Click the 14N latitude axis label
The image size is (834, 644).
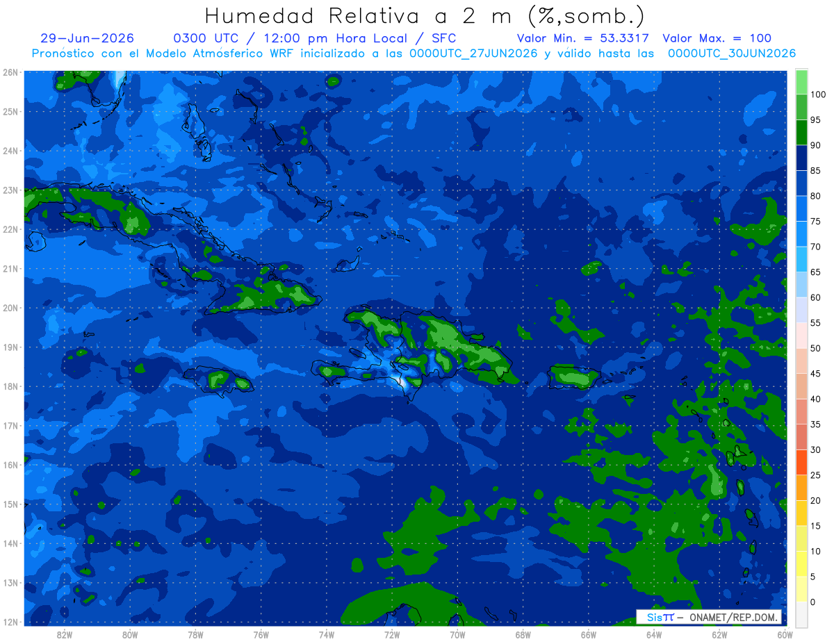(10, 543)
